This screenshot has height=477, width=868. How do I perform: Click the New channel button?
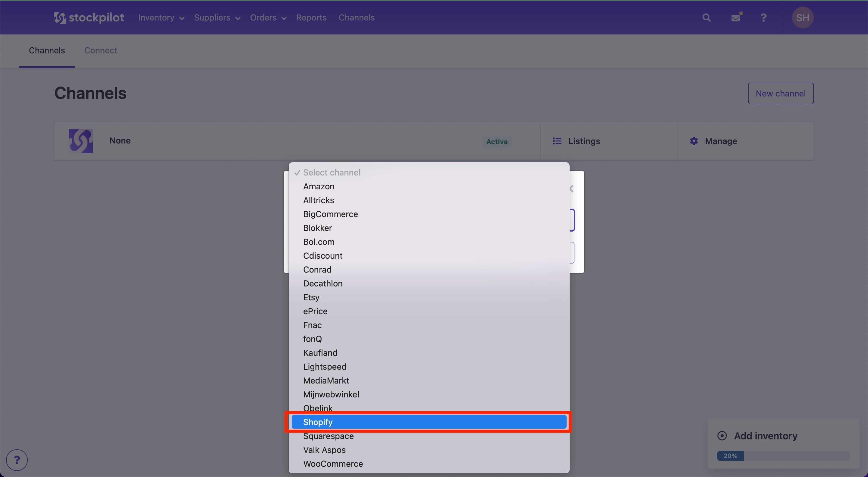(780, 93)
